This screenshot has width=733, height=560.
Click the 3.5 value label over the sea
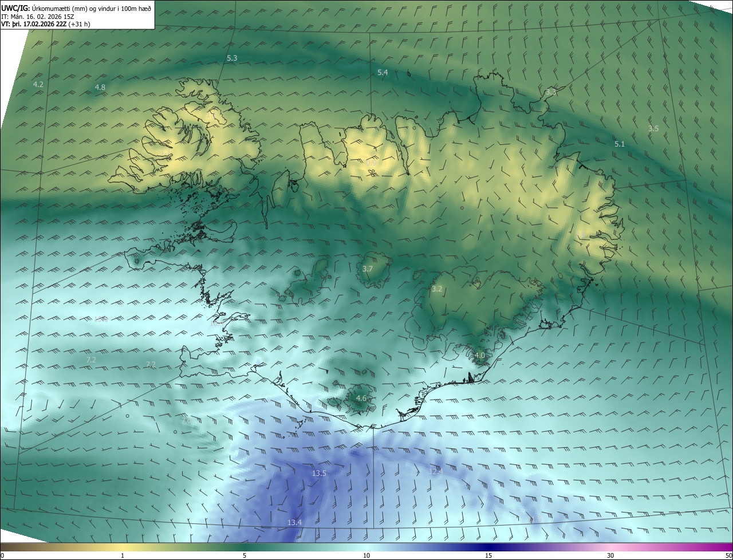[x=653, y=129]
